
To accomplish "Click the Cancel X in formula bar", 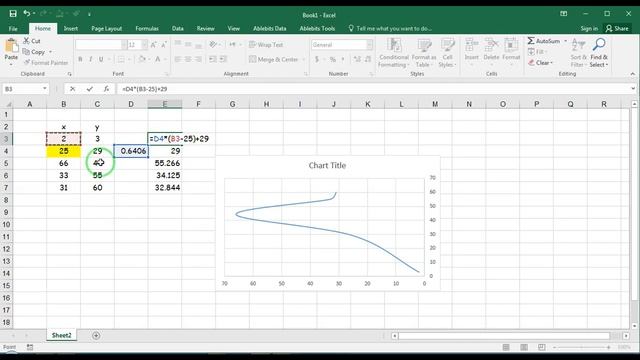I will coord(72,89).
